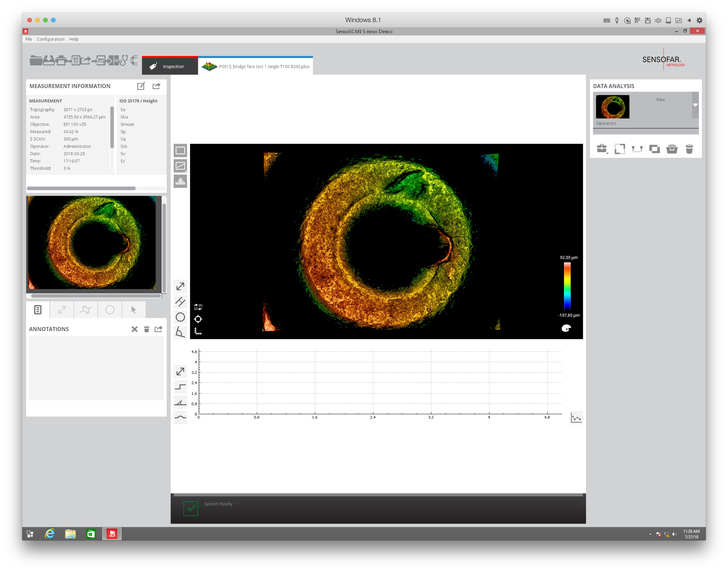Open the color palette icon under scale
This screenshot has width=728, height=572.
click(566, 328)
